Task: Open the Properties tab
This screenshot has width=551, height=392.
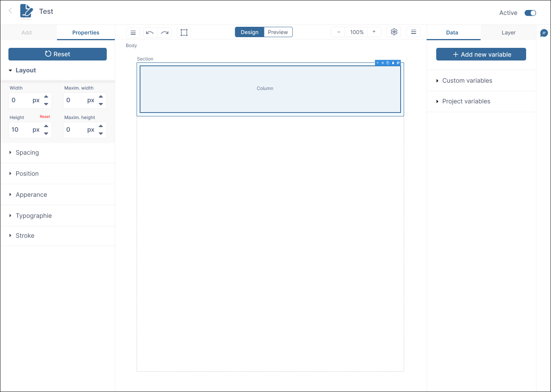Action: pyautogui.click(x=86, y=33)
